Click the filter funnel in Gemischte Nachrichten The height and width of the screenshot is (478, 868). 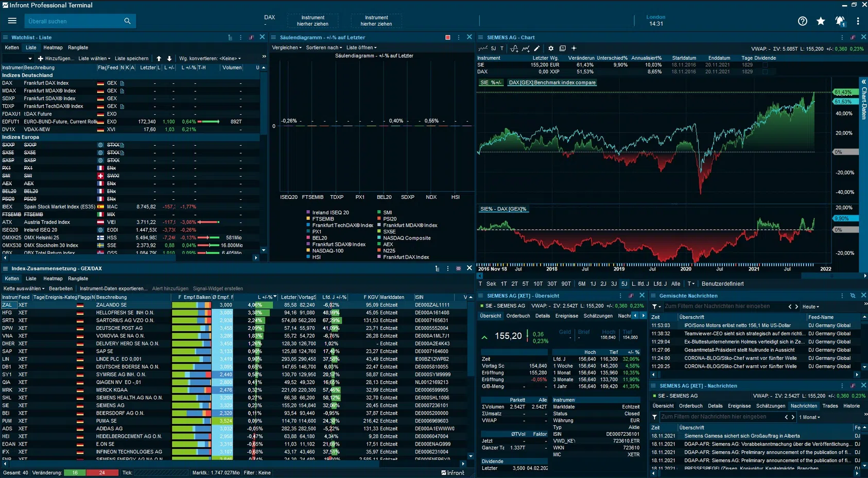(655, 306)
